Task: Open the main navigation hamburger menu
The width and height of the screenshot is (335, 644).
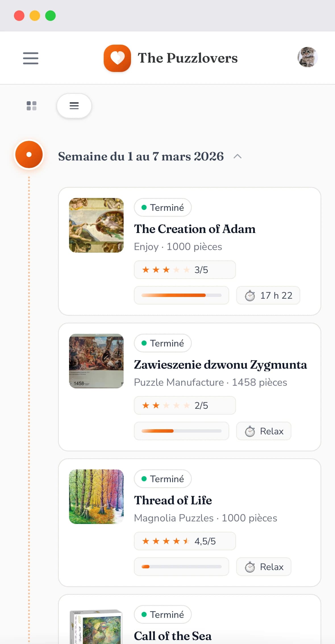Action: (30, 58)
